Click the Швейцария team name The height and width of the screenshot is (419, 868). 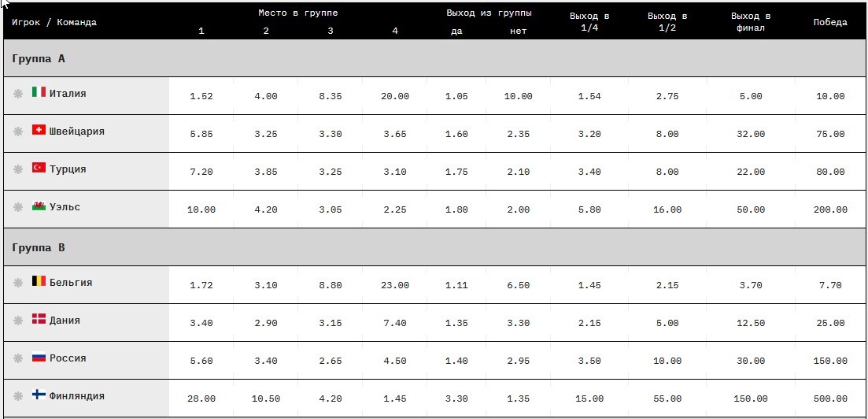[x=77, y=132]
